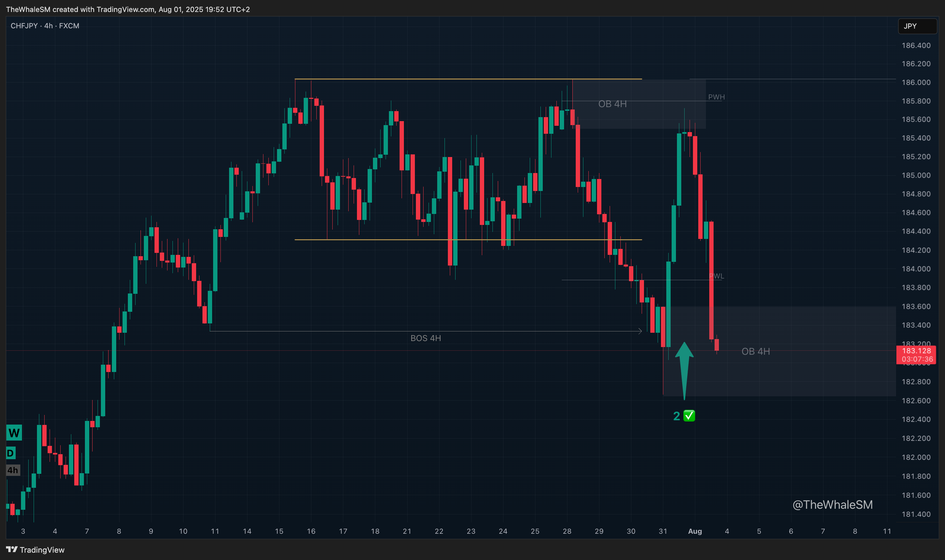Click the D timeframe label

click(x=11, y=453)
